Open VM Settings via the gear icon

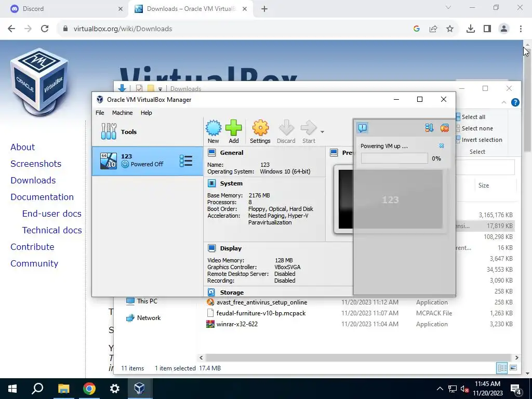260,128
